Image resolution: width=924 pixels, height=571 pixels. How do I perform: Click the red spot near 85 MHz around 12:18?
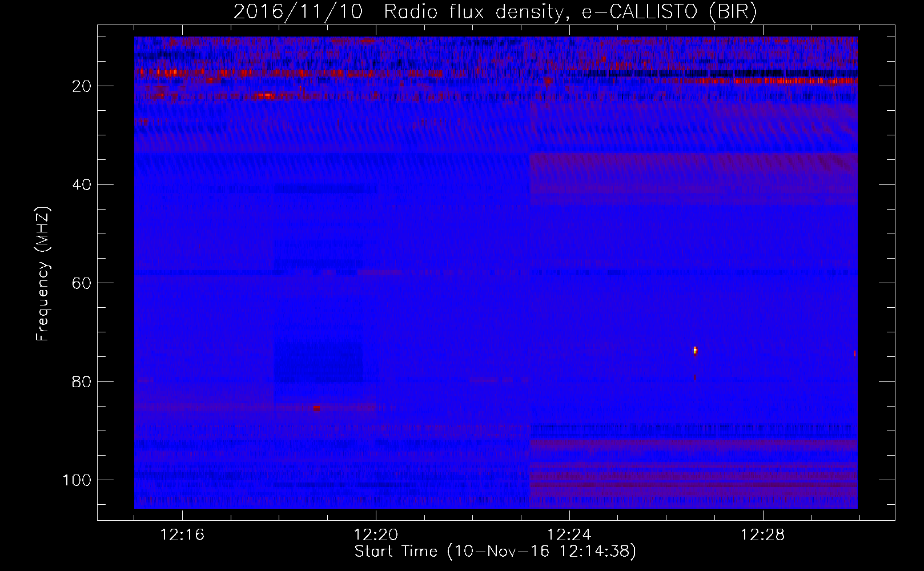[x=316, y=408]
